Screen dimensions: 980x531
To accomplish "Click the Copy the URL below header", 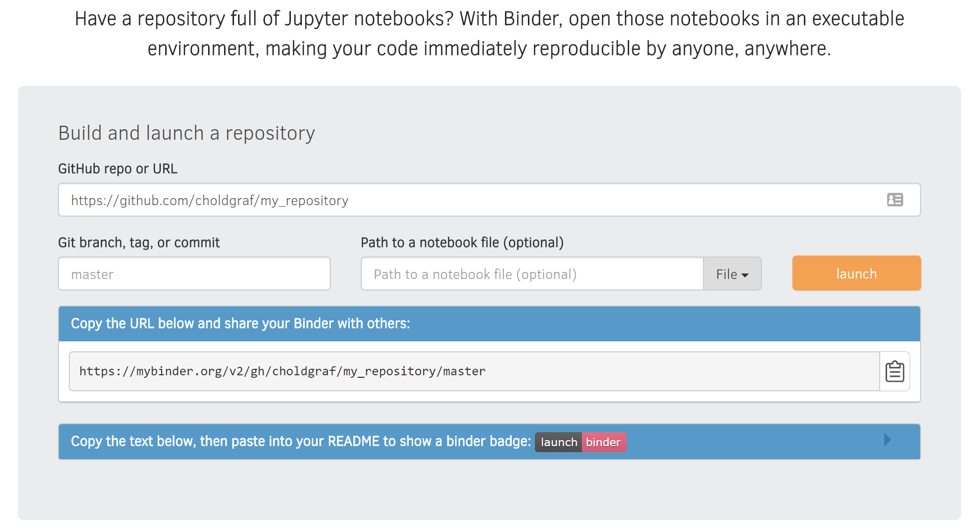I will tap(489, 324).
